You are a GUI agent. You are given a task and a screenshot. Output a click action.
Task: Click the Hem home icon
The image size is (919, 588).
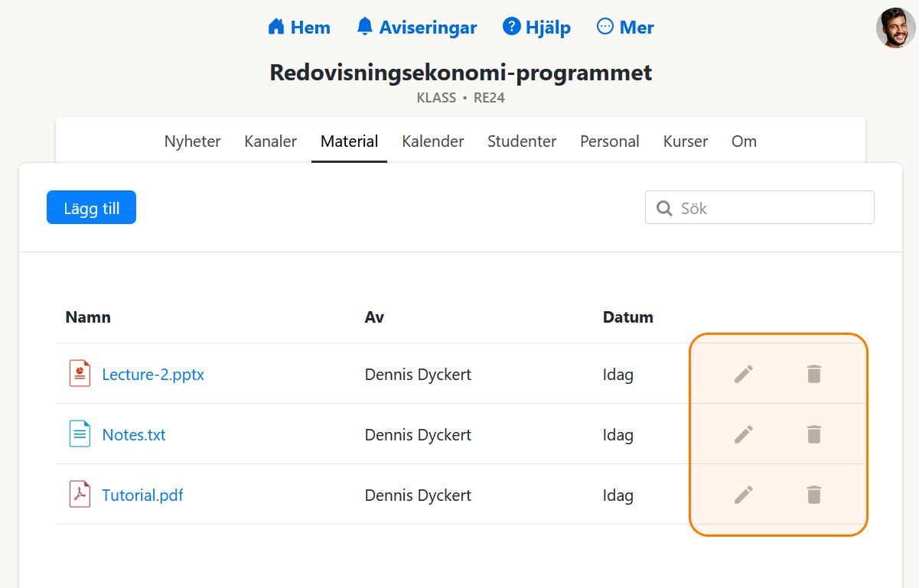(x=275, y=26)
